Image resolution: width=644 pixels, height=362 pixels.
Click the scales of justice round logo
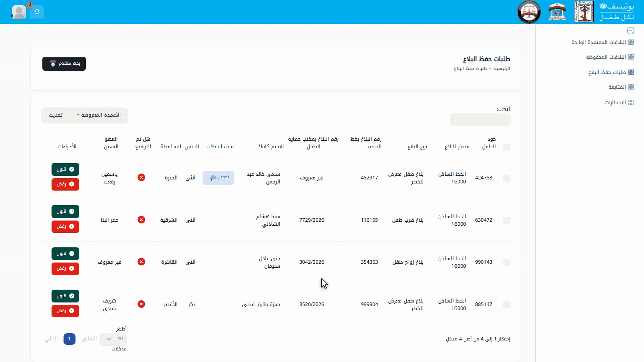point(529,12)
